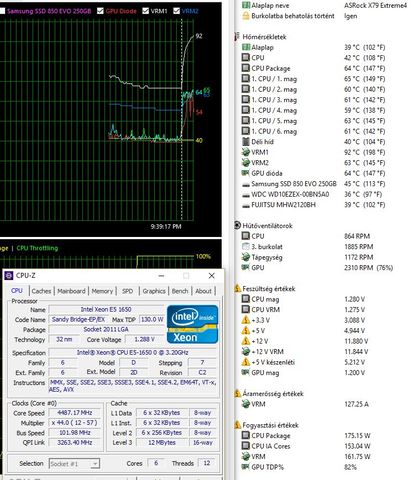Open the Memory tab in CPU-Z

click(102, 291)
